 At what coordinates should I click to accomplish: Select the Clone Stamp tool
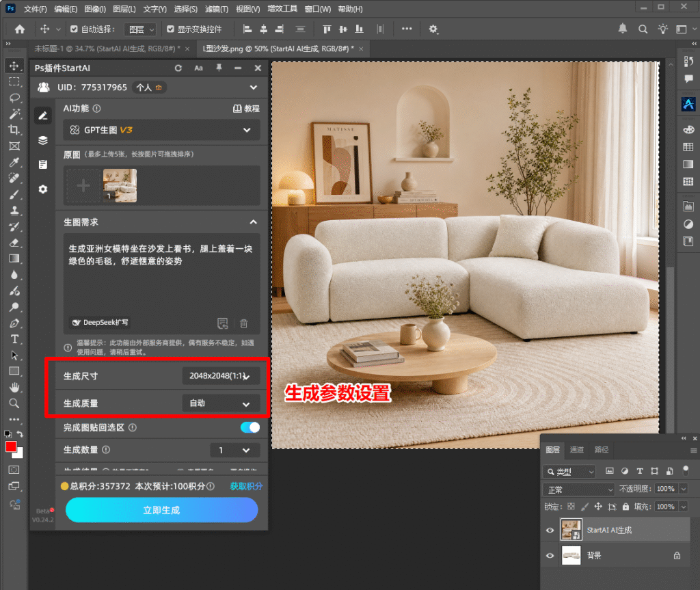point(14,211)
